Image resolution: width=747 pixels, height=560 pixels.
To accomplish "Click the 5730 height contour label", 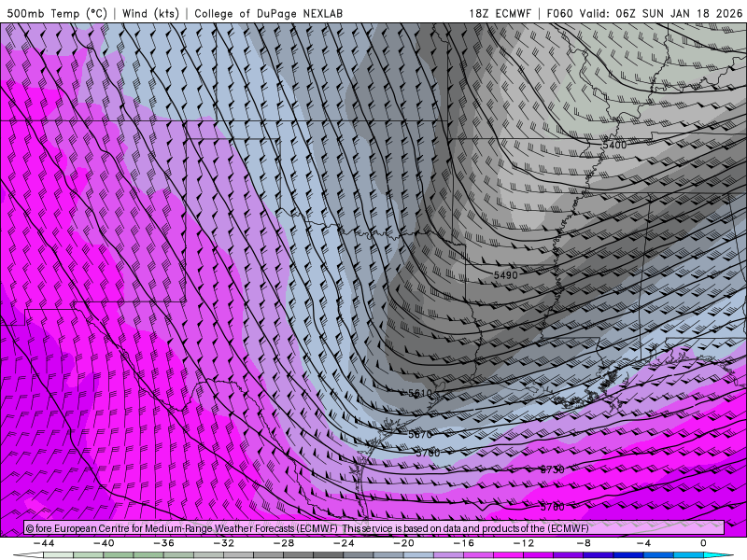I will 552,469.
